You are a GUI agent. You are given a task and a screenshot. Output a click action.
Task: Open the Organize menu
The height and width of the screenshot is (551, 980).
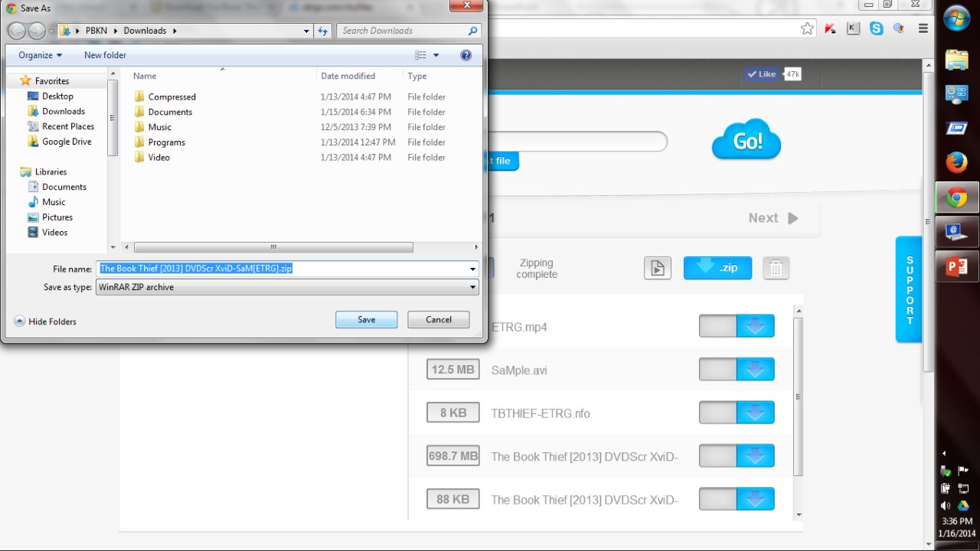pos(41,55)
